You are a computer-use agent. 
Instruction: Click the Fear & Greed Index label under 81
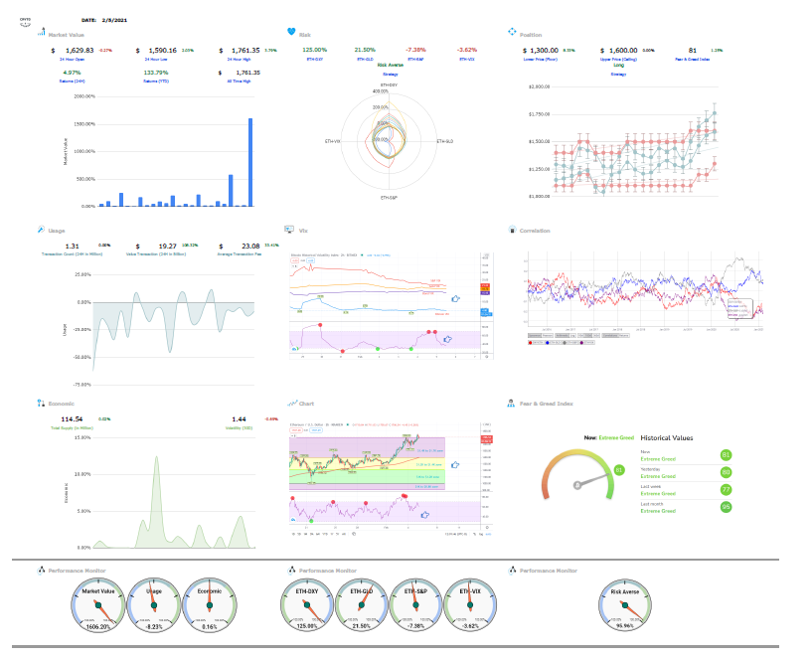click(693, 60)
